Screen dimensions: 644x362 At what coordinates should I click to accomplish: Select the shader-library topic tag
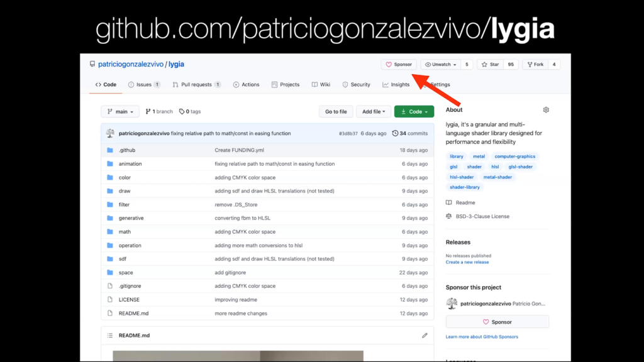pyautogui.click(x=465, y=187)
